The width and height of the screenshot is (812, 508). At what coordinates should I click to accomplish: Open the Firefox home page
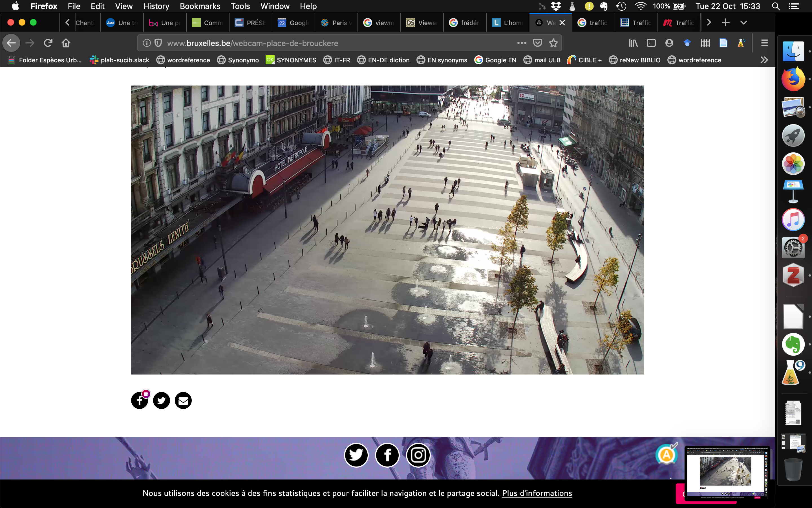(66, 43)
